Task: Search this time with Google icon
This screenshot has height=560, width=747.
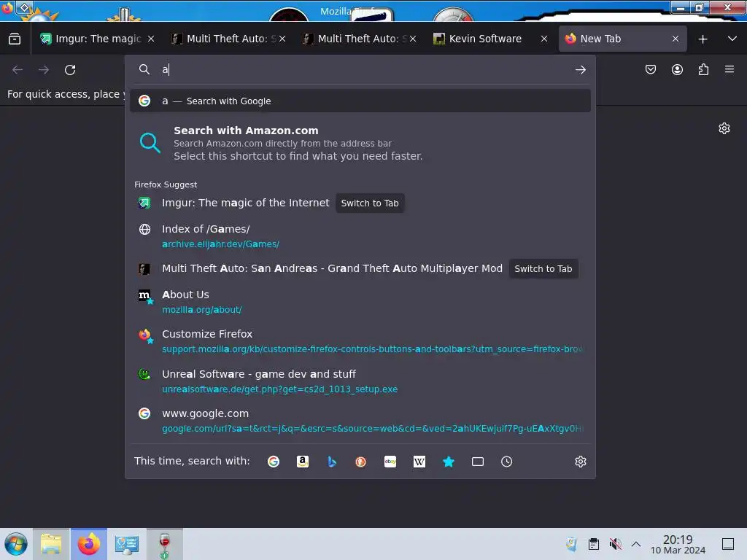Action: pyautogui.click(x=274, y=462)
